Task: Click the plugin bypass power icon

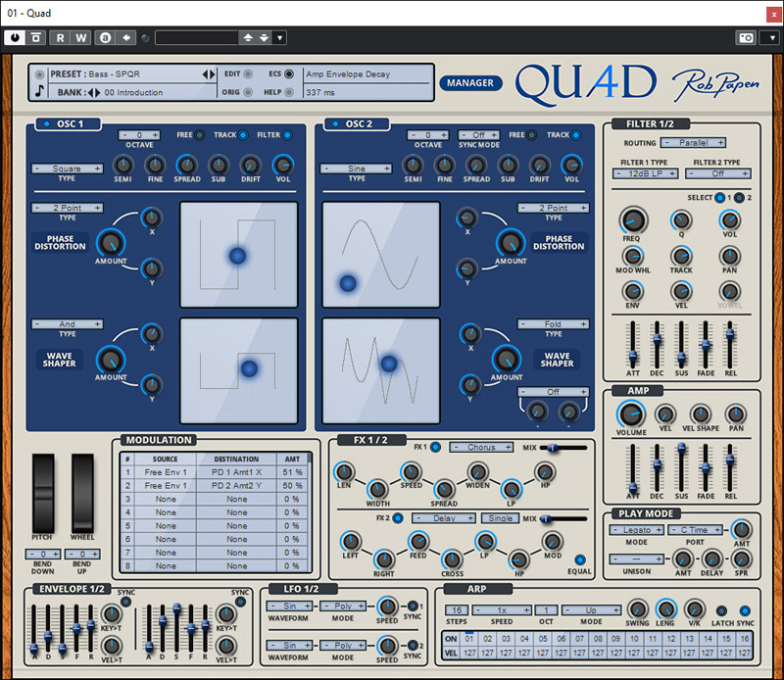Action: 15,38
